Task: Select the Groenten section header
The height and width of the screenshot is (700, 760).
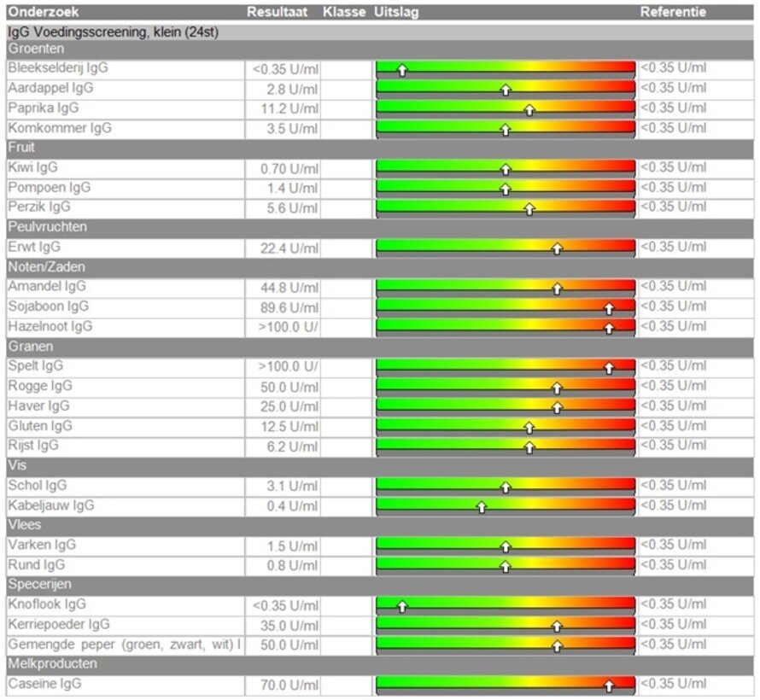Action: click(36, 49)
